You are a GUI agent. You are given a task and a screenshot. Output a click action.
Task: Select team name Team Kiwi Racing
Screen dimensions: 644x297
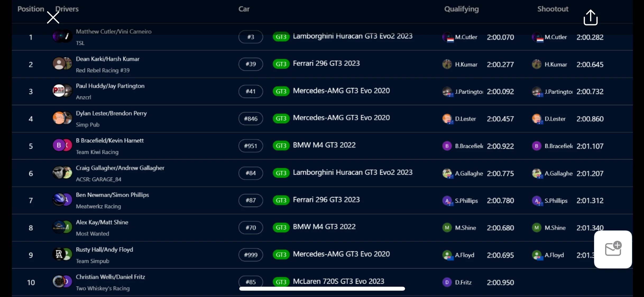(97, 152)
